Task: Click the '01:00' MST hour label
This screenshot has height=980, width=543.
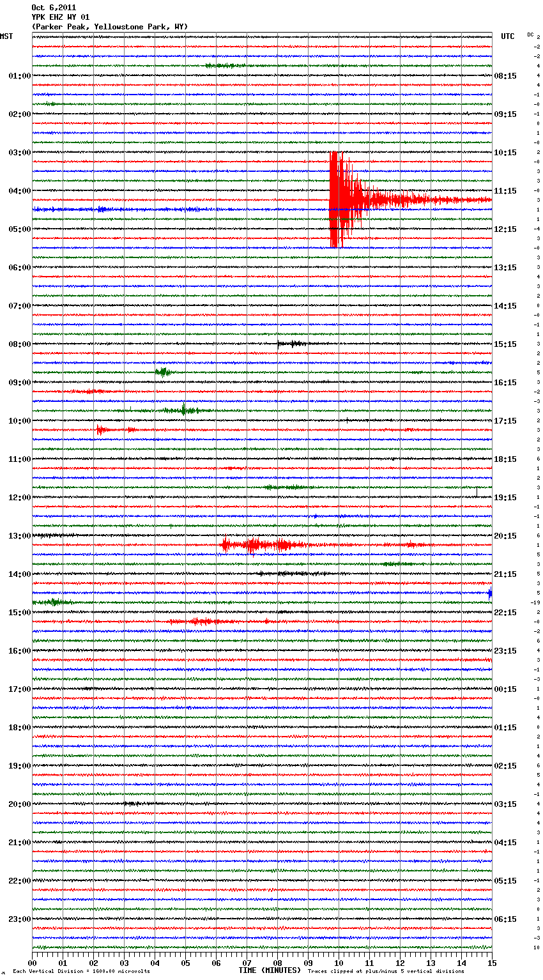Action: 20,76
